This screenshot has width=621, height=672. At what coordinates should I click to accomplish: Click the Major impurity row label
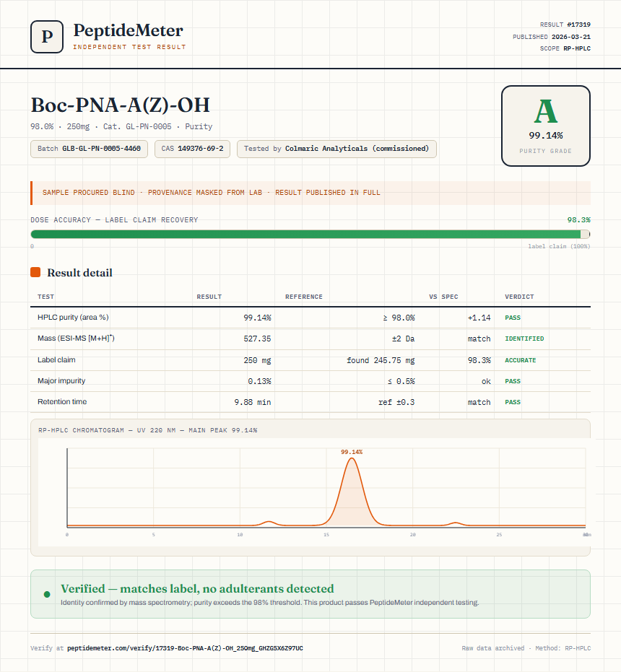(x=61, y=380)
